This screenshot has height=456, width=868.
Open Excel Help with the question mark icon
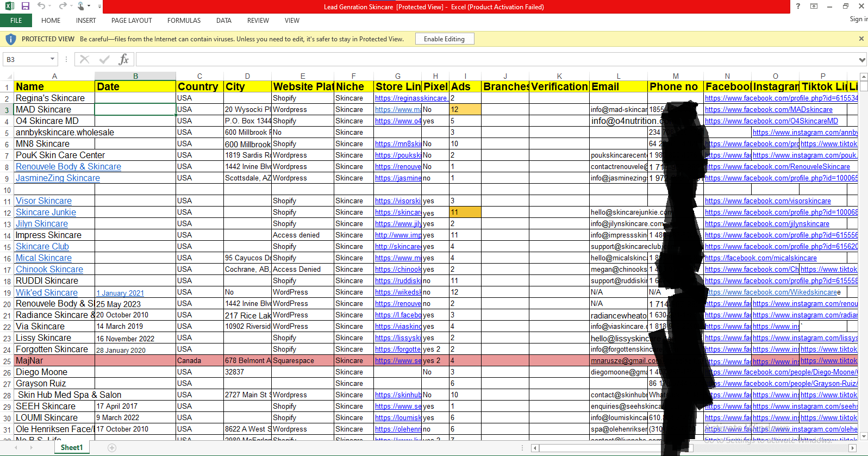click(798, 7)
